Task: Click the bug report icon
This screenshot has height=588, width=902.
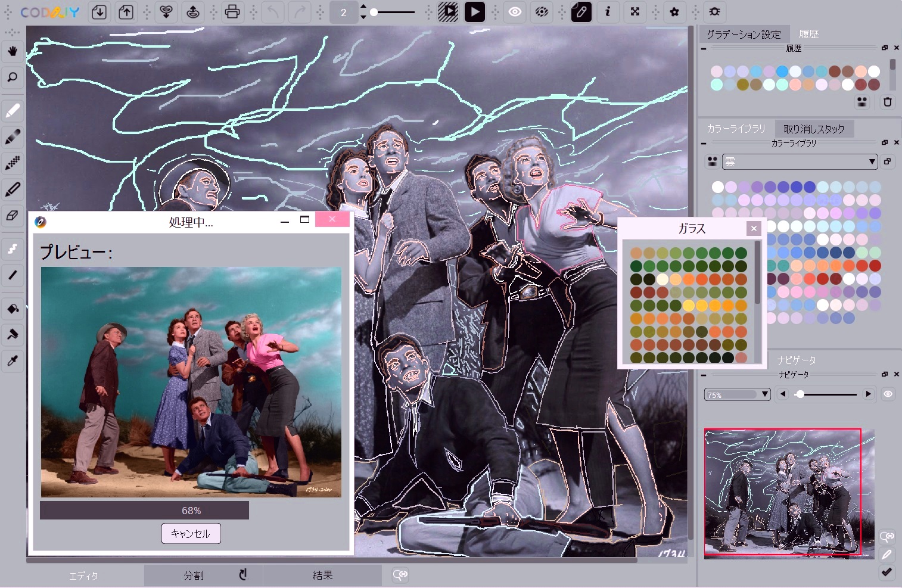Action: [715, 12]
